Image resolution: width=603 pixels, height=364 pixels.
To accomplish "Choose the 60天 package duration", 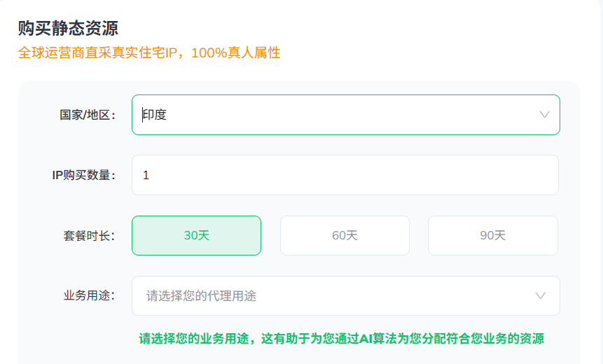I will tap(345, 236).
